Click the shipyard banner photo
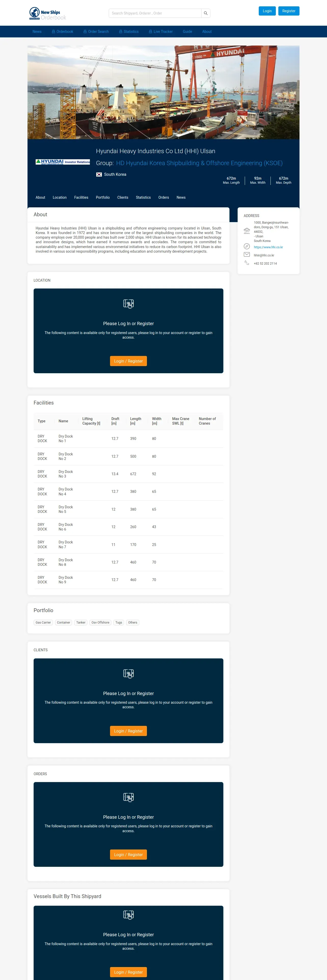Image resolution: width=327 pixels, height=980 pixels. tap(163, 92)
